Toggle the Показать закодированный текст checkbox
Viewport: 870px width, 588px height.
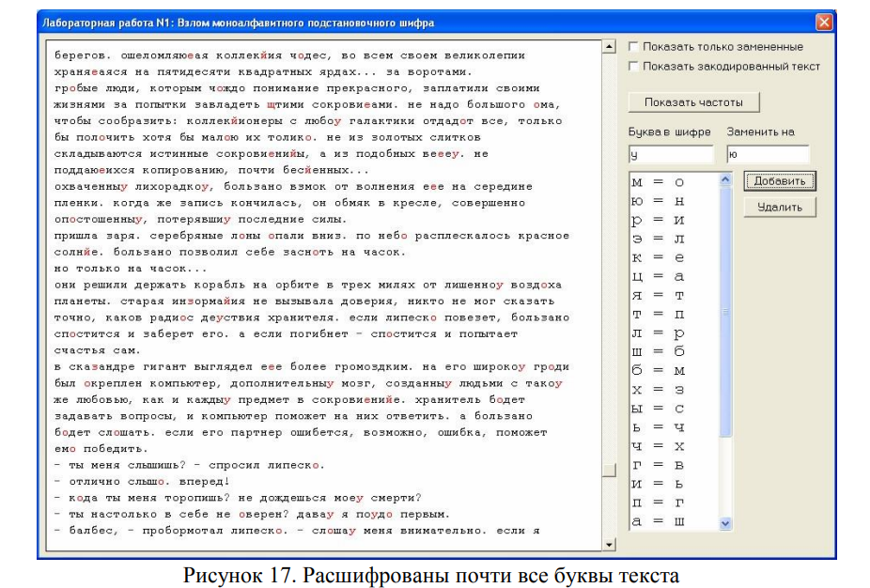(634, 67)
